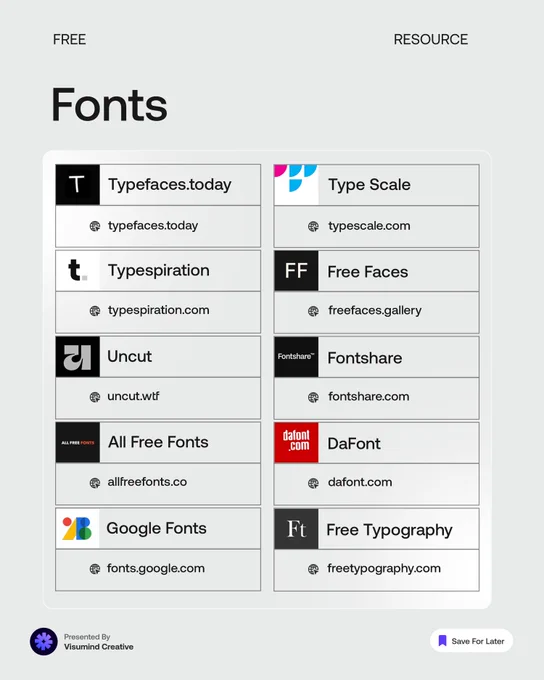
Task: Select the Typefaces.today title text
Action: (x=170, y=185)
